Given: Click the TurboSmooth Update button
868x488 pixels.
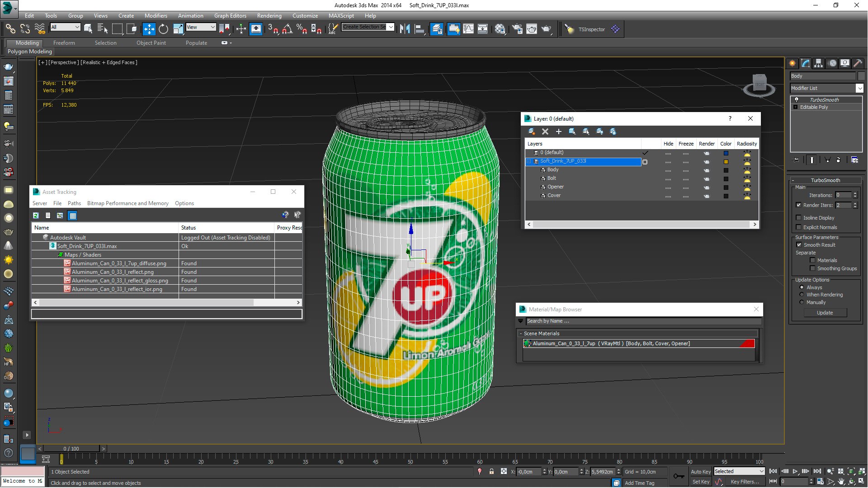Looking at the screenshot, I should [x=825, y=313].
